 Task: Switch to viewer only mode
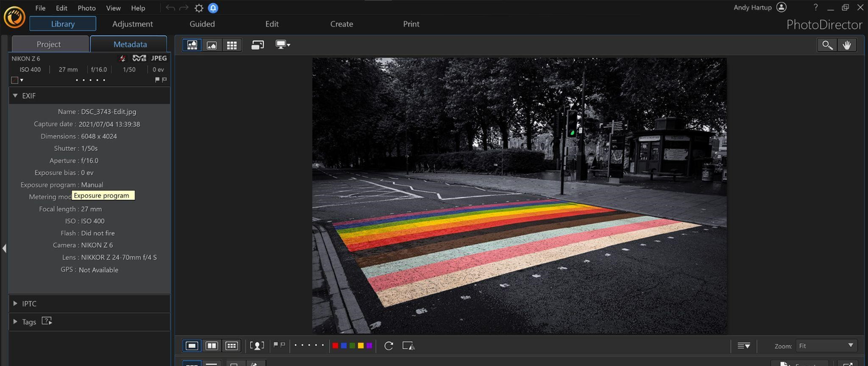tap(212, 45)
